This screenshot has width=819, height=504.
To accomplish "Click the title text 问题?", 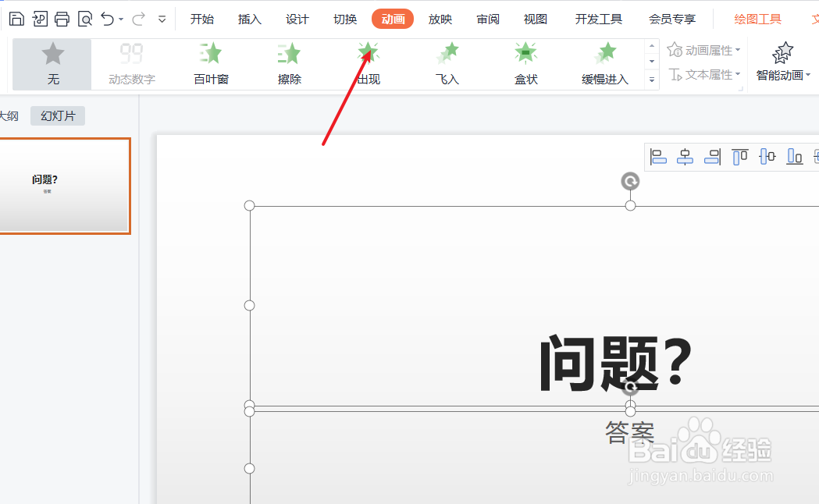I will (616, 363).
